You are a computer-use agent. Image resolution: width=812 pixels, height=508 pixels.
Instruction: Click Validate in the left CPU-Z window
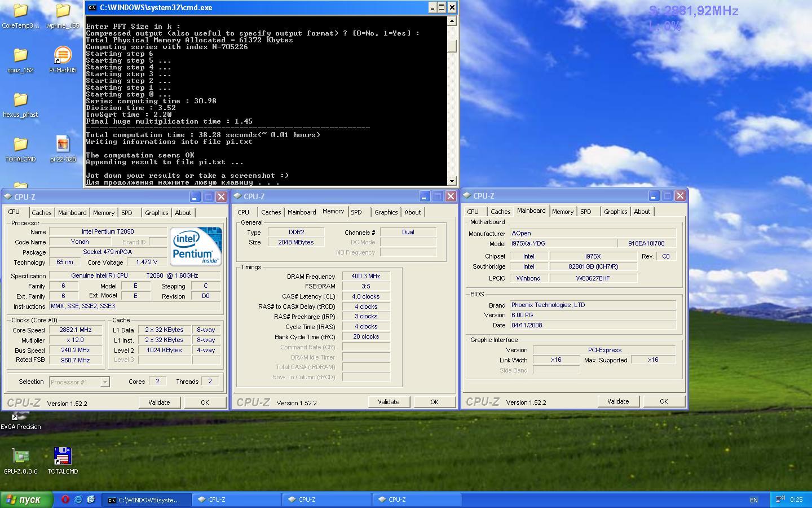(159, 402)
